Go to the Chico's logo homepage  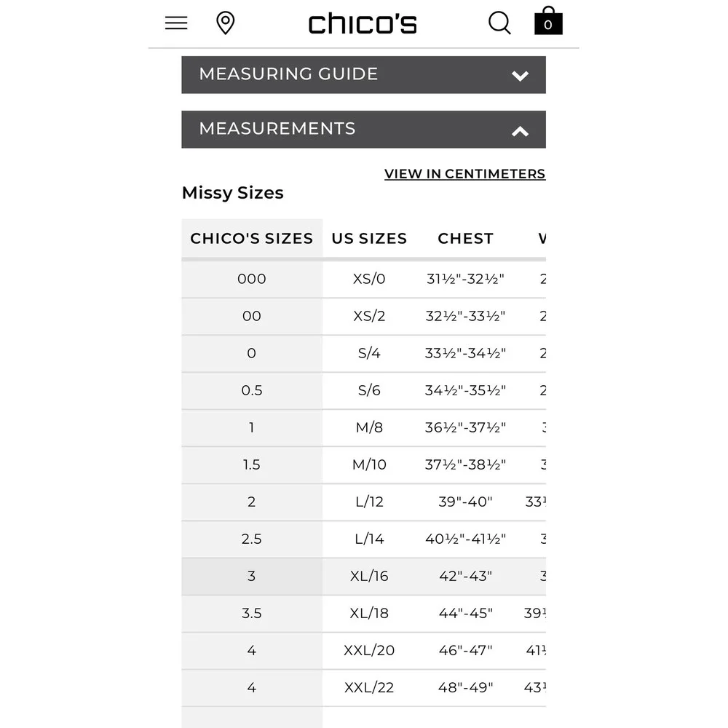[363, 24]
